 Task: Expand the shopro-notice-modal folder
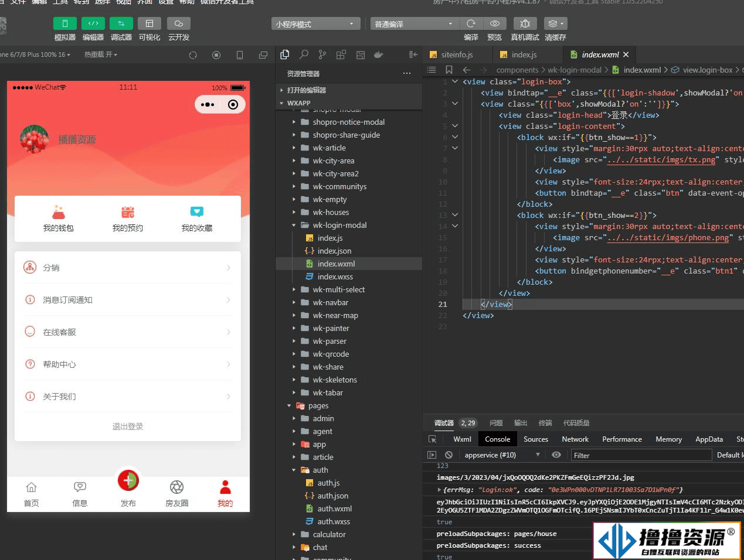(x=349, y=122)
